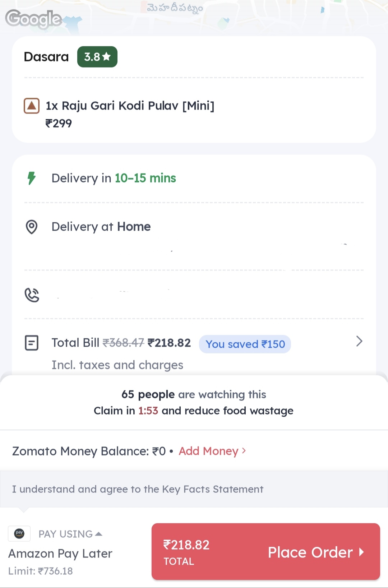The image size is (388, 588).
Task: Expand the Total Bill details chevron
Action: point(359,341)
